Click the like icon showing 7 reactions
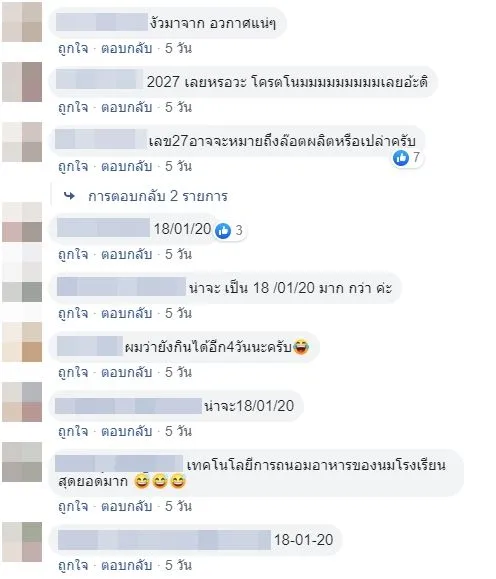This screenshot has height=579, width=496. 401,158
